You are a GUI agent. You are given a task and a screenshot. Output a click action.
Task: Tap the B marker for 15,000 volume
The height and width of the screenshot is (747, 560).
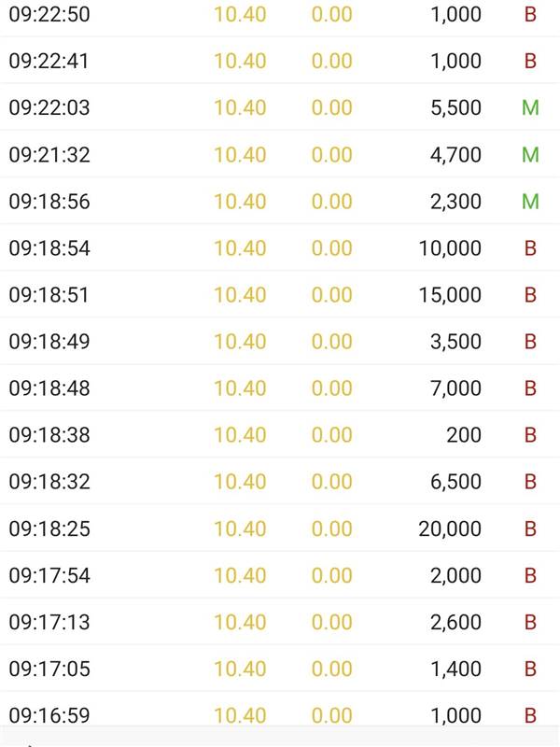530,294
